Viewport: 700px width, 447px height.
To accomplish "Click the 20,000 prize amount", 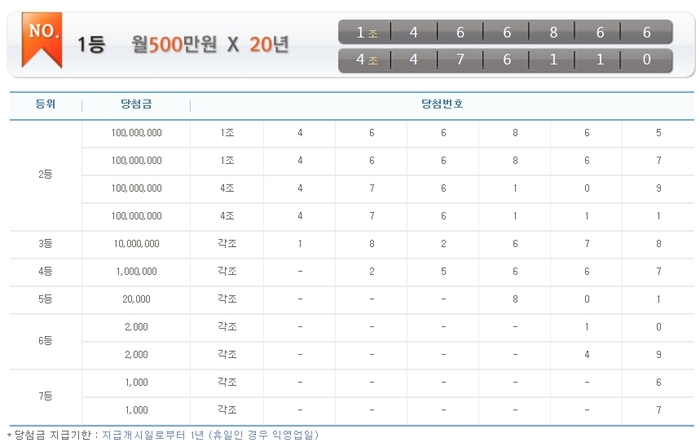I will [x=136, y=299].
